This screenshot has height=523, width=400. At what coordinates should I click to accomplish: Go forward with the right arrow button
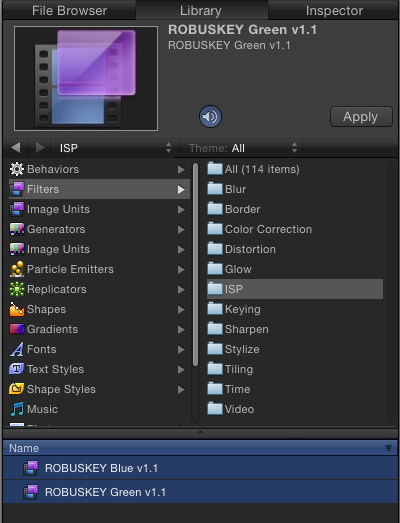[x=39, y=147]
